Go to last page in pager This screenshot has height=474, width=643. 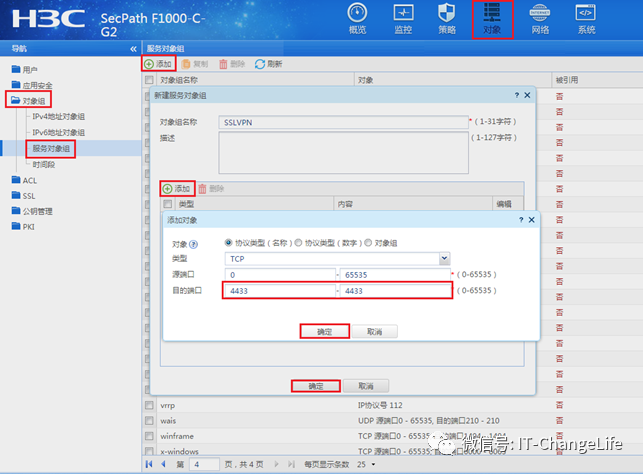tap(291, 464)
